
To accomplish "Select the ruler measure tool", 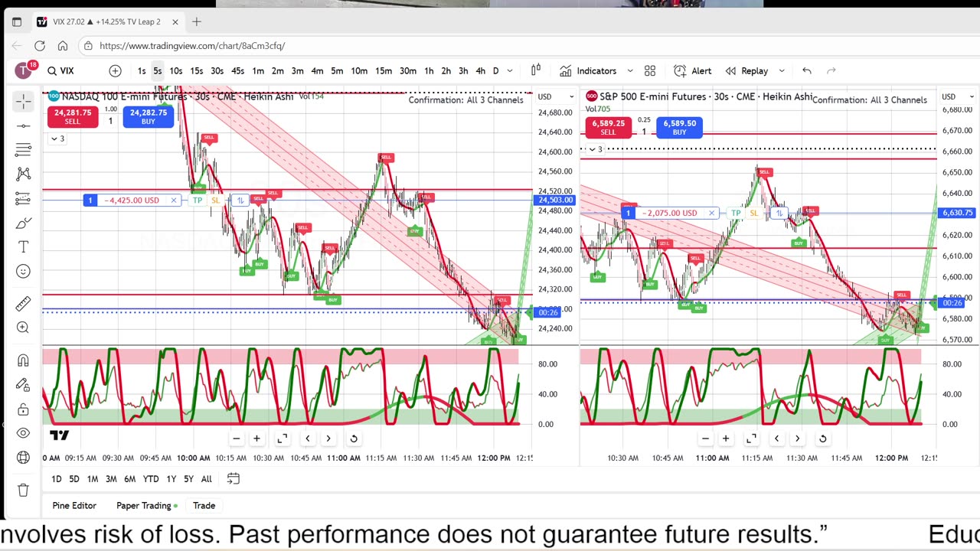I will 23,304.
